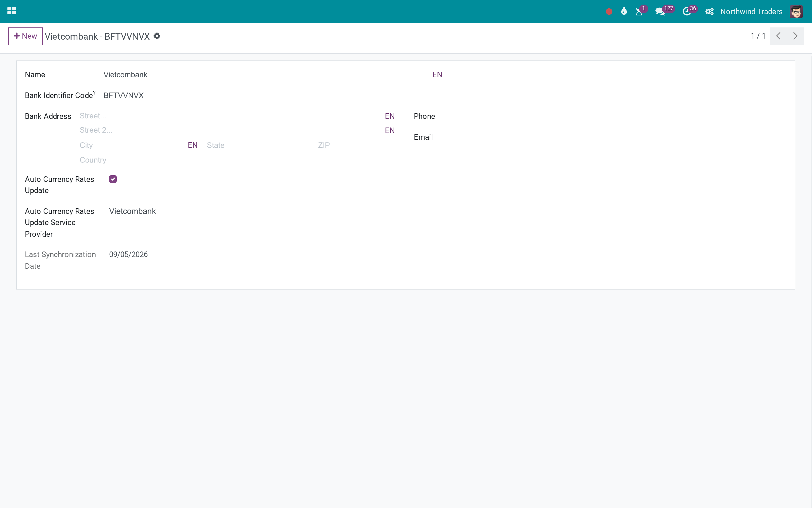Go to the next record arrow

(795, 36)
